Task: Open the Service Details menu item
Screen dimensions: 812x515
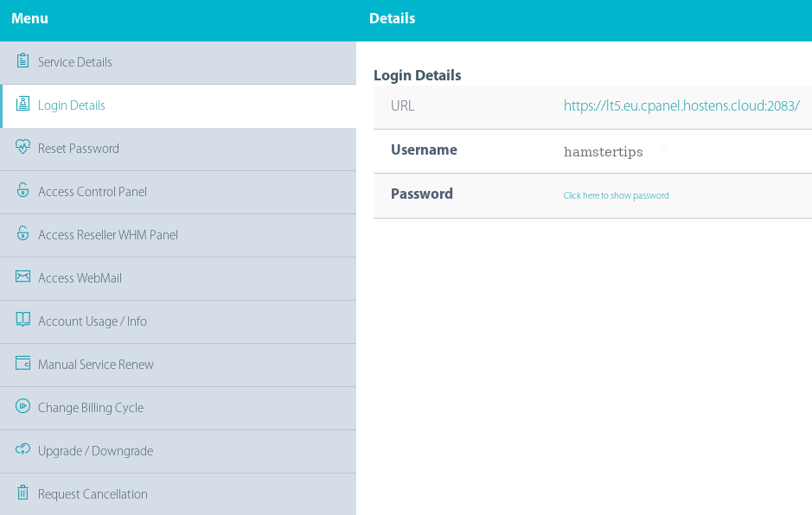Action: pos(178,62)
